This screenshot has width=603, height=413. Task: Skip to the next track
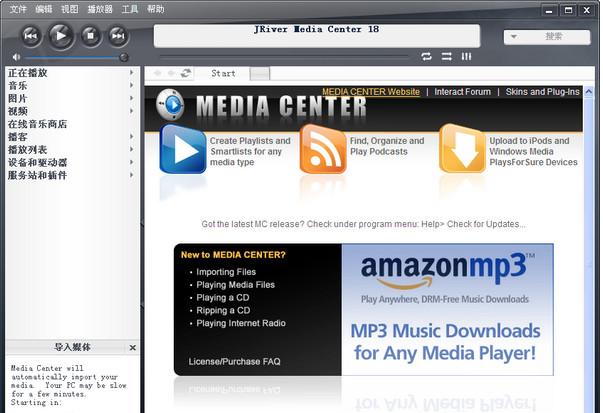click(118, 36)
